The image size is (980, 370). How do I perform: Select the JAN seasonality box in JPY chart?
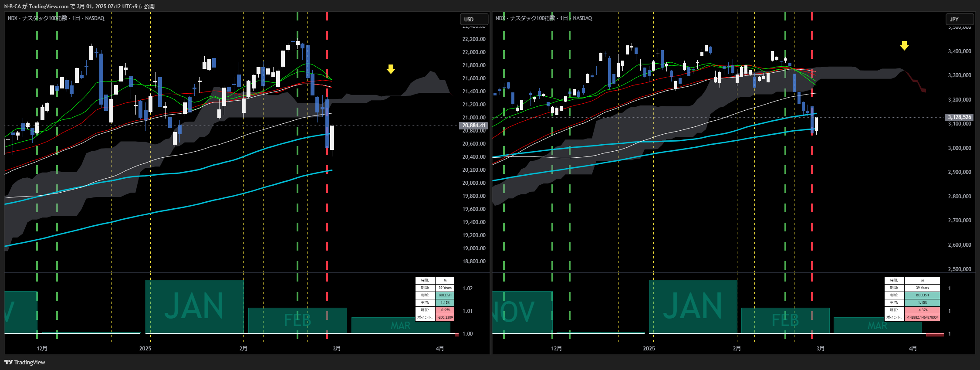pos(693,306)
